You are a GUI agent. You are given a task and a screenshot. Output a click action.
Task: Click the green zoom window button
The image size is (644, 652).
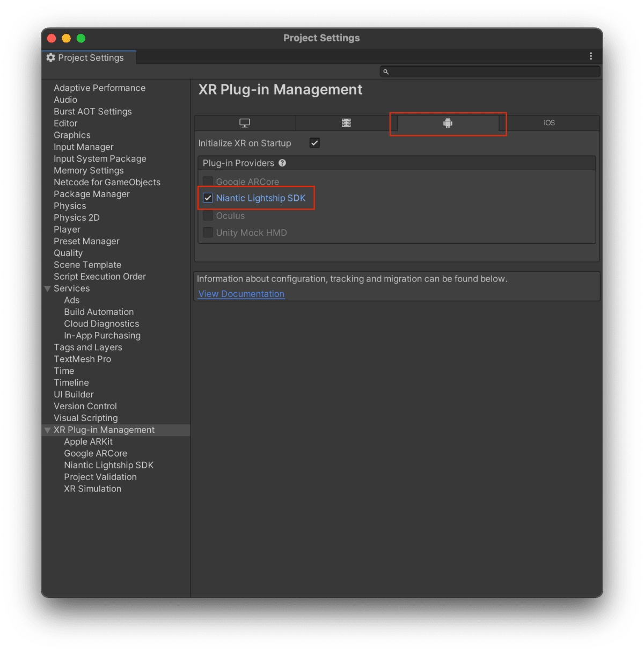click(81, 38)
